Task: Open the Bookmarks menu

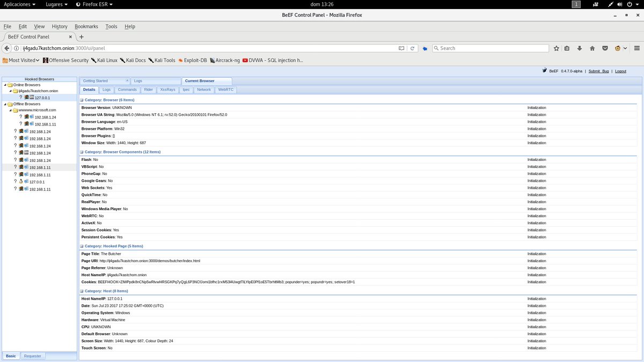Action: click(x=86, y=26)
